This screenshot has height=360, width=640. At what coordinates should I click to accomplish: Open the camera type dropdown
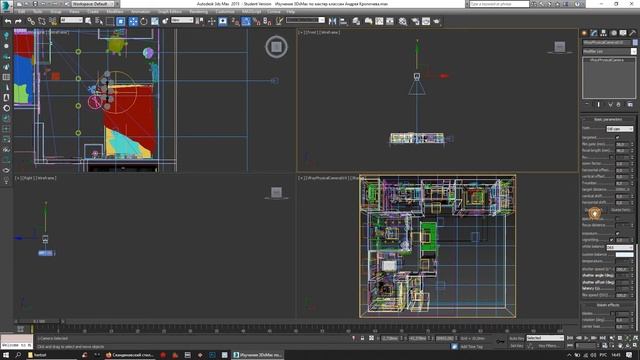coord(619,129)
